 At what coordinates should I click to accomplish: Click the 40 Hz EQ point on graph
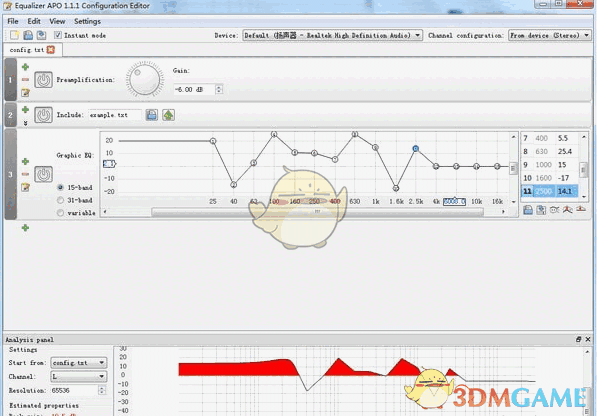pos(233,185)
